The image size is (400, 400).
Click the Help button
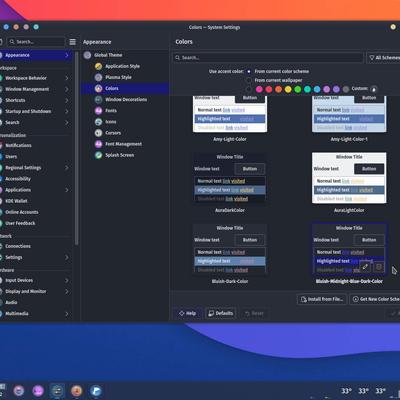187,313
